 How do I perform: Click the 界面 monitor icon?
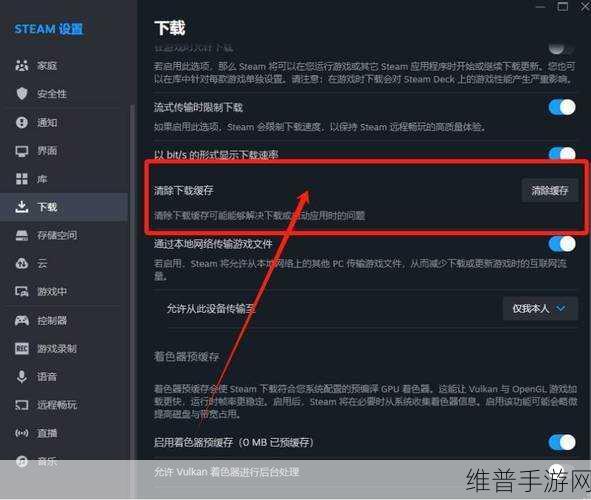coord(22,151)
